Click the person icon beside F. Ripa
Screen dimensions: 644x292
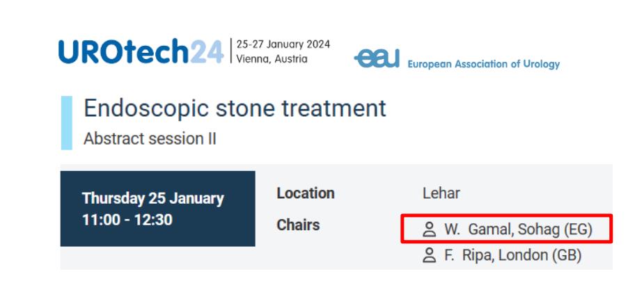[x=429, y=255]
